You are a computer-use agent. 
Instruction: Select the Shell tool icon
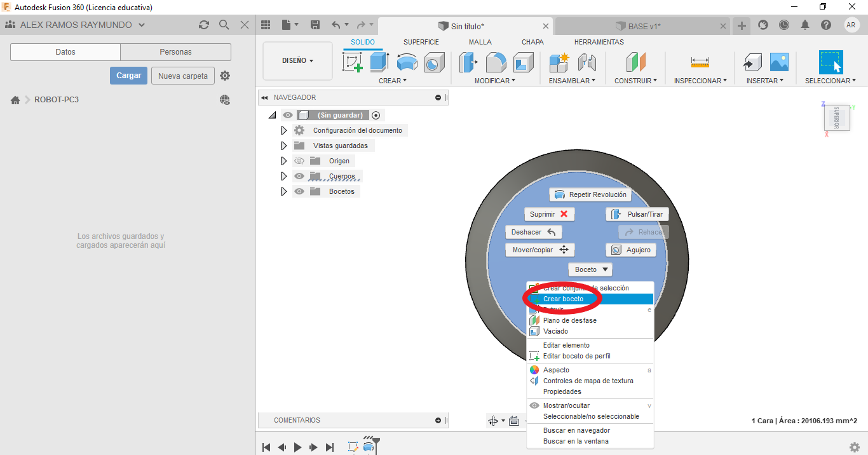524,62
